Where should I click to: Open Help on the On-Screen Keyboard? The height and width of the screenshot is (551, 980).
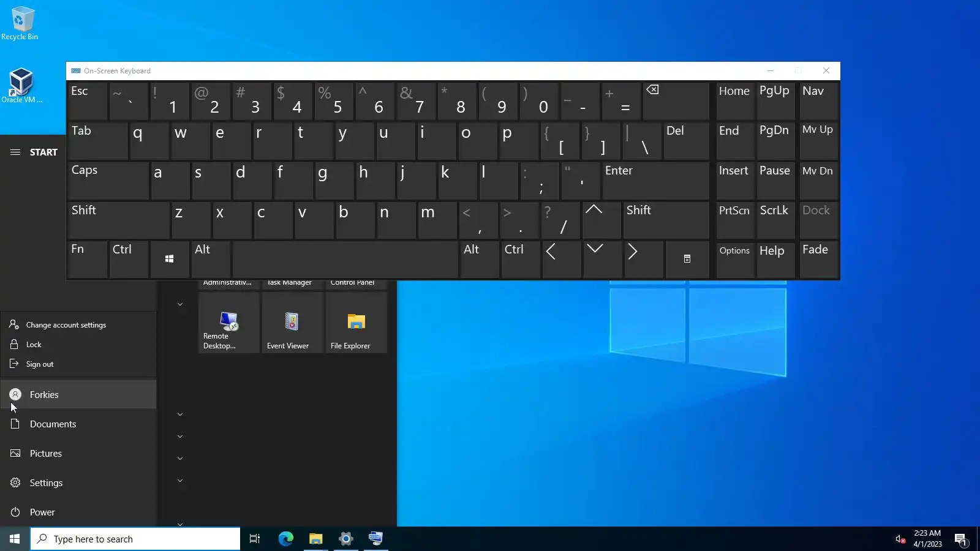coord(775,259)
